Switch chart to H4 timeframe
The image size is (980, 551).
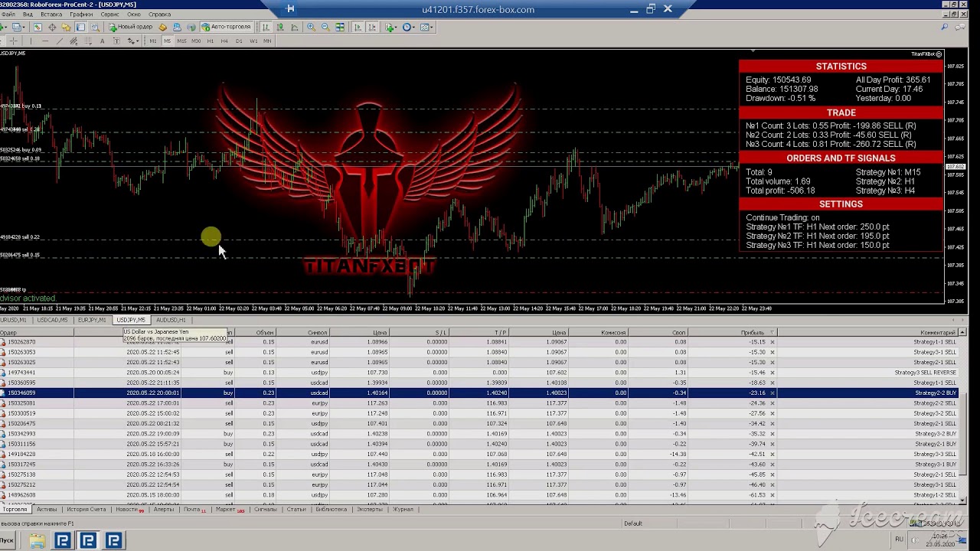[224, 41]
